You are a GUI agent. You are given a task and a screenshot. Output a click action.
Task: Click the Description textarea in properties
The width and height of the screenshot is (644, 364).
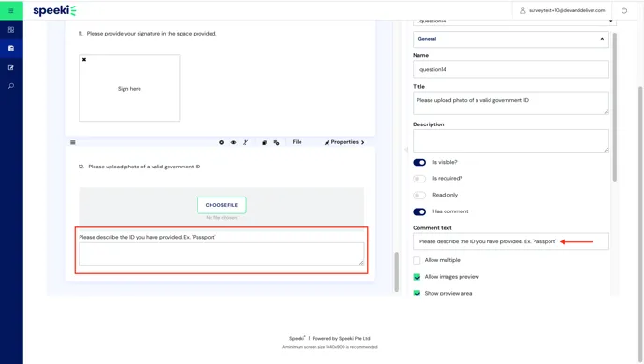click(510, 140)
